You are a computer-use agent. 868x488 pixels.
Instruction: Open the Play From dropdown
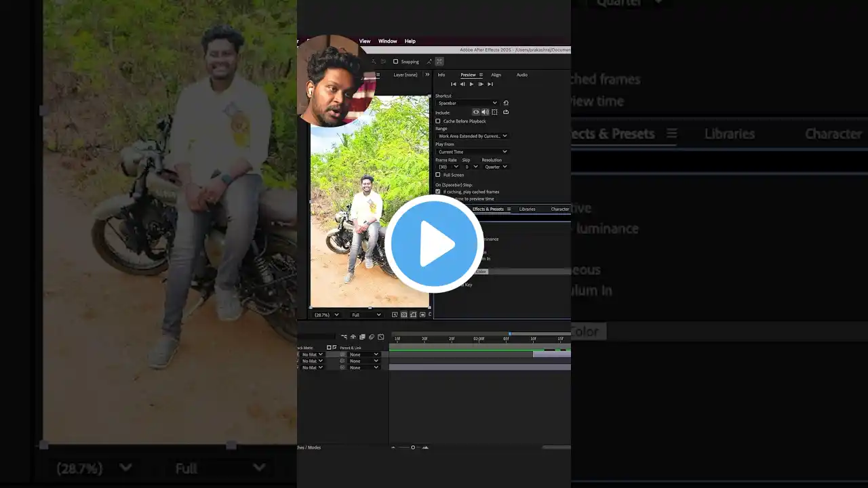(x=472, y=152)
